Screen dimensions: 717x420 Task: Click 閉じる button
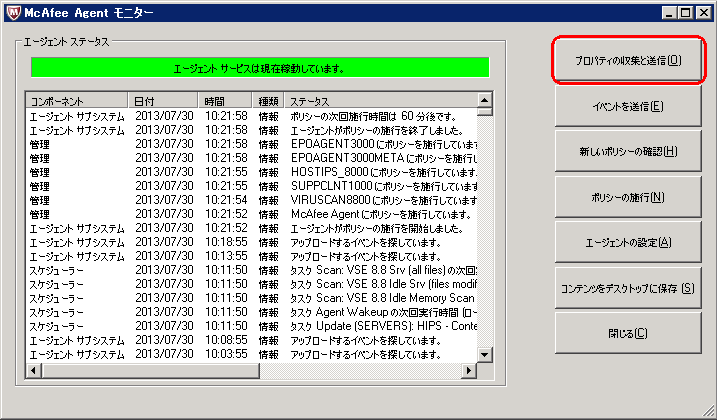coord(628,334)
